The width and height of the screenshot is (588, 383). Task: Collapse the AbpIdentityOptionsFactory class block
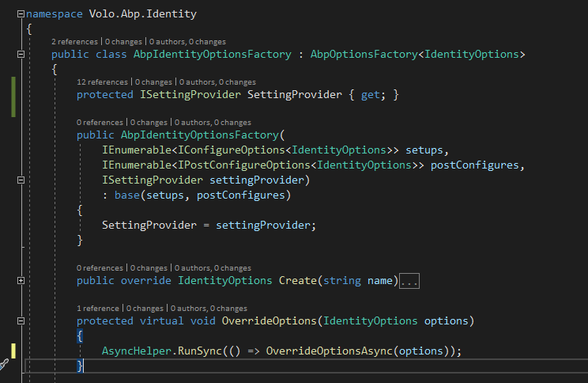coord(21,55)
